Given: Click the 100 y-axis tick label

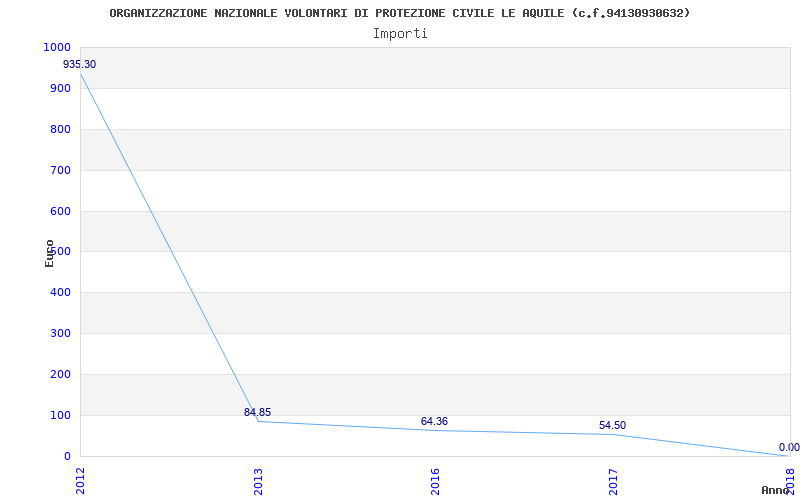Looking at the screenshot, I should point(61,415).
